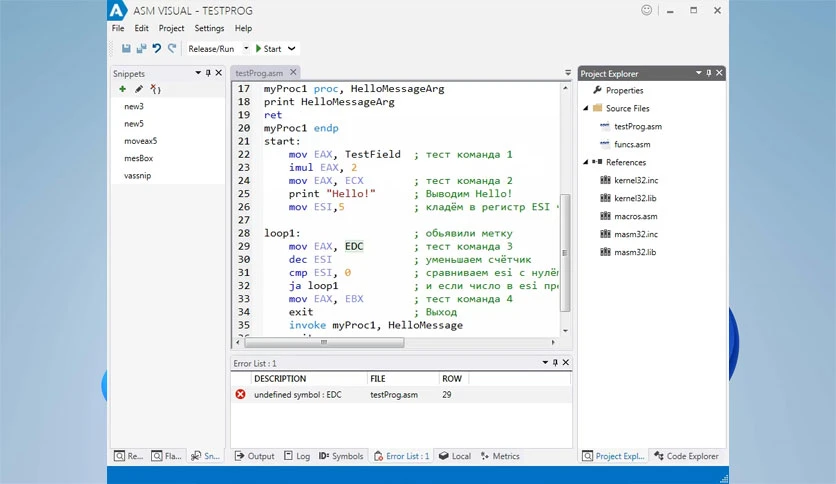Screen dimensions: 836x484
Task: Switch to the Output tab
Action: [x=254, y=456]
